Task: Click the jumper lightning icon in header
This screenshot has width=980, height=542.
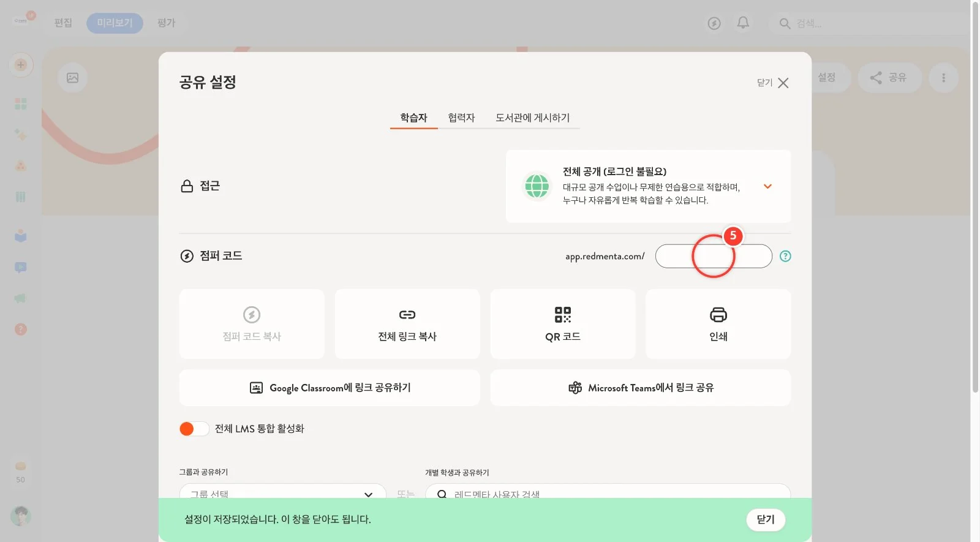Action: pyautogui.click(x=714, y=23)
